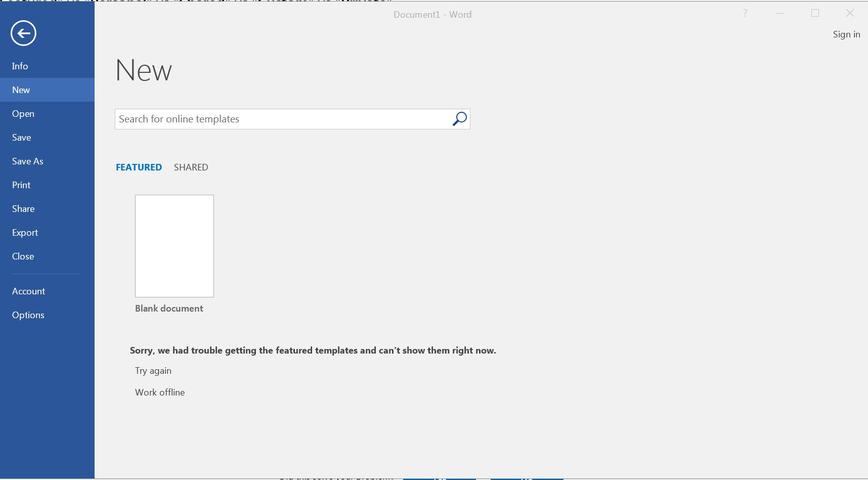This screenshot has height=480, width=868.
Task: Click the Sign in link
Action: click(846, 34)
